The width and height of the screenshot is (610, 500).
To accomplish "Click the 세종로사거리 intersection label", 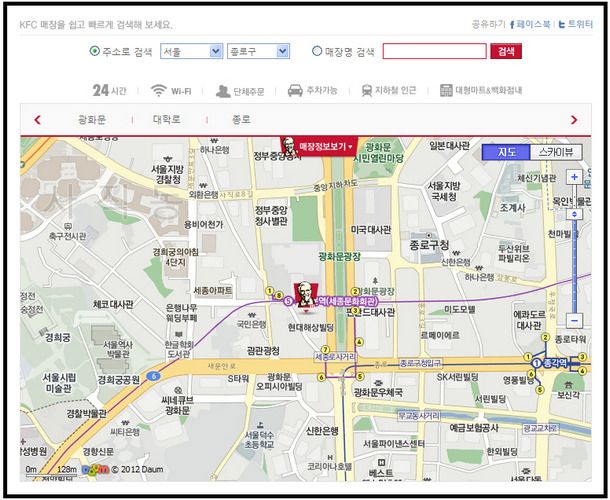I will click(335, 357).
